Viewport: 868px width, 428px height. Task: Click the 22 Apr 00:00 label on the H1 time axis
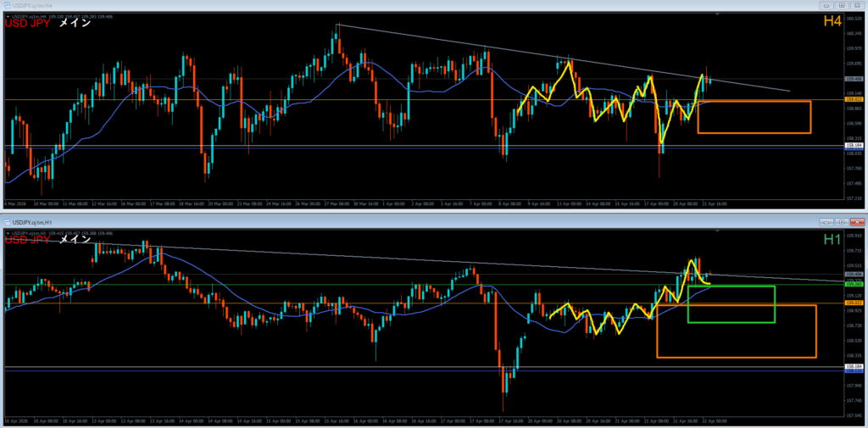coord(715,420)
